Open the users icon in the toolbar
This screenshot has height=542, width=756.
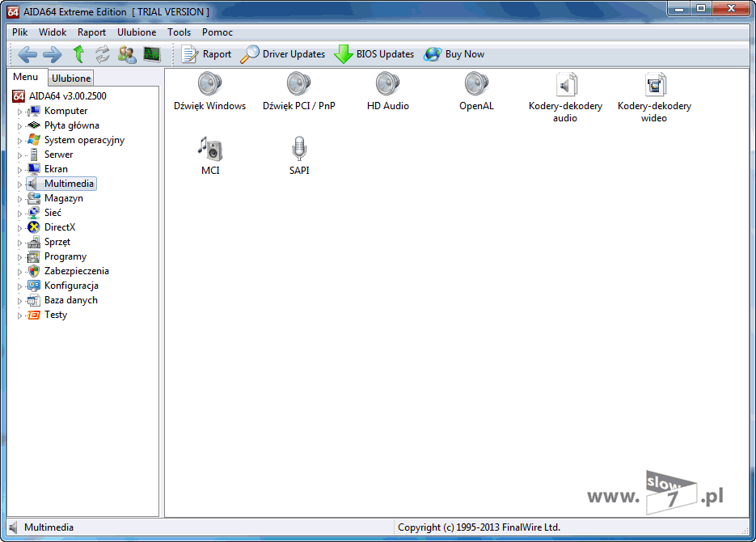tap(127, 54)
